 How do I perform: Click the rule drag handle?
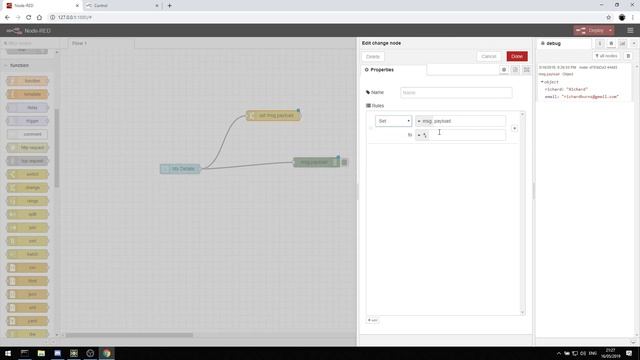pos(371,128)
